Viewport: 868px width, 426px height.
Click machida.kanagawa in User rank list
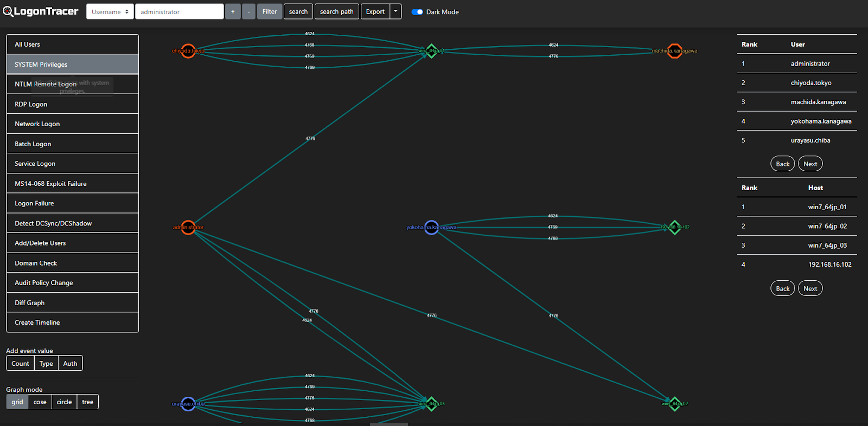point(818,102)
